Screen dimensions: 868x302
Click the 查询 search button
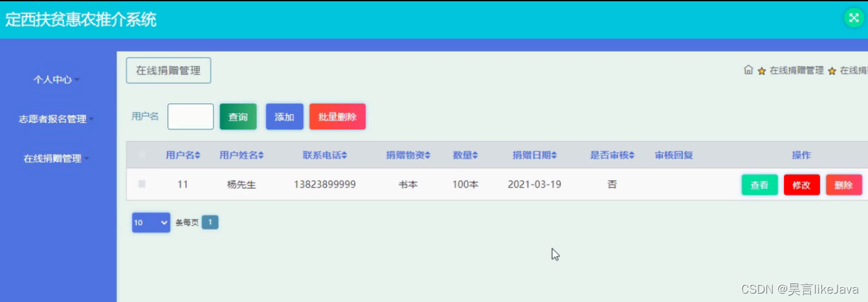click(x=238, y=117)
